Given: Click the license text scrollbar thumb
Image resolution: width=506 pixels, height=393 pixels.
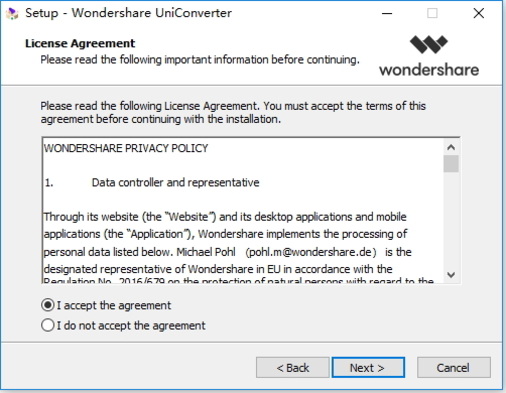Looking at the screenshot, I should (x=451, y=164).
